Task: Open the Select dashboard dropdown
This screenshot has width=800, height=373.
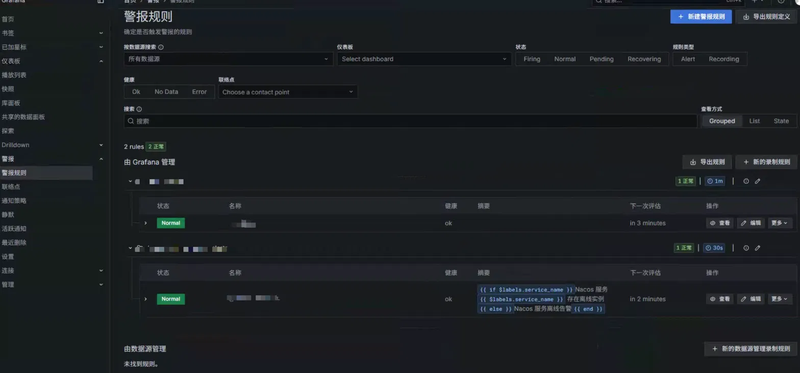Action: coord(423,59)
